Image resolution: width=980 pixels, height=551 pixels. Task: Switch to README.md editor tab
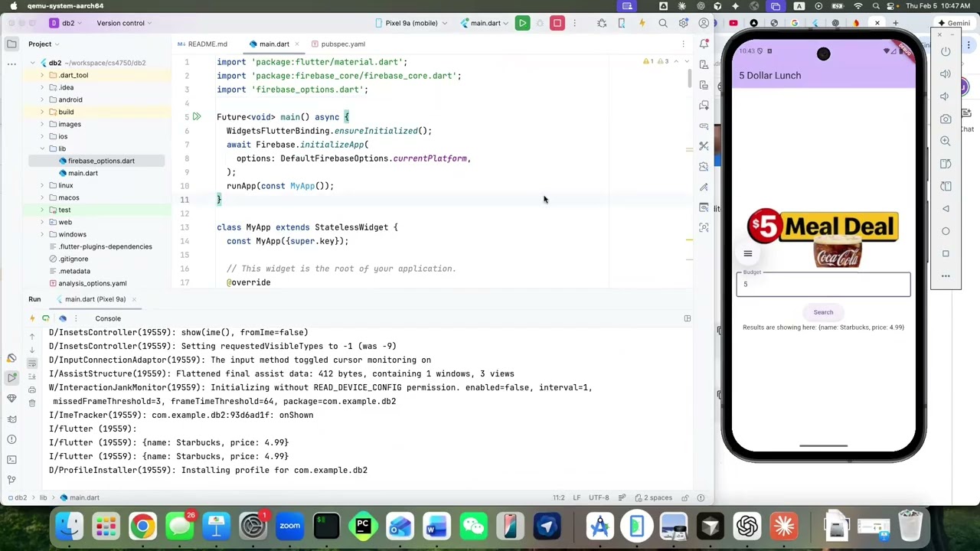pos(202,44)
